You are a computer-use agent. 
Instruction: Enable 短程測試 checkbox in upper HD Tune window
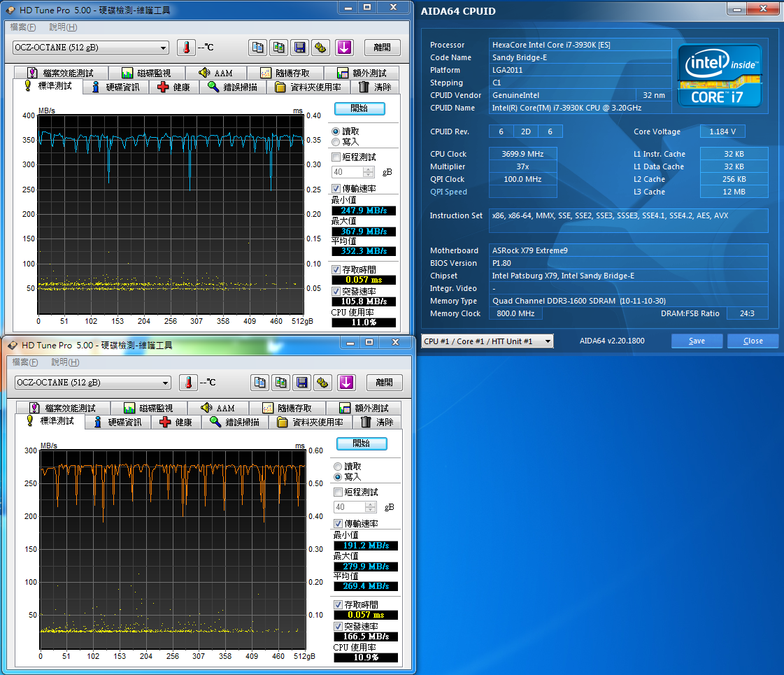(336, 157)
